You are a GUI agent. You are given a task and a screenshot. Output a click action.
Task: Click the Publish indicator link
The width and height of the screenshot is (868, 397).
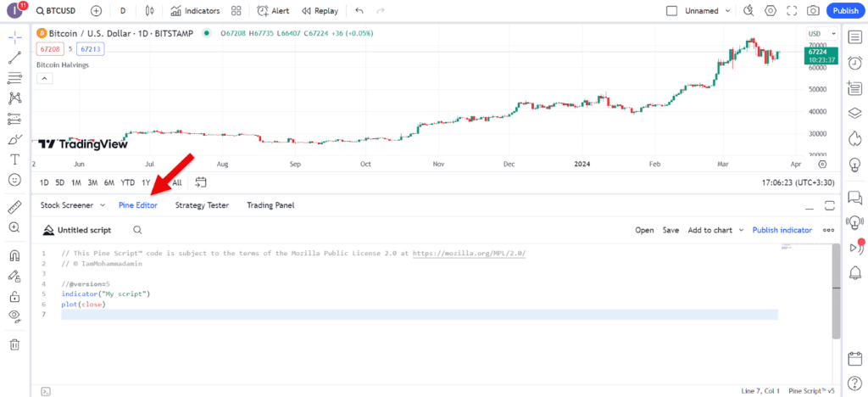[782, 230]
